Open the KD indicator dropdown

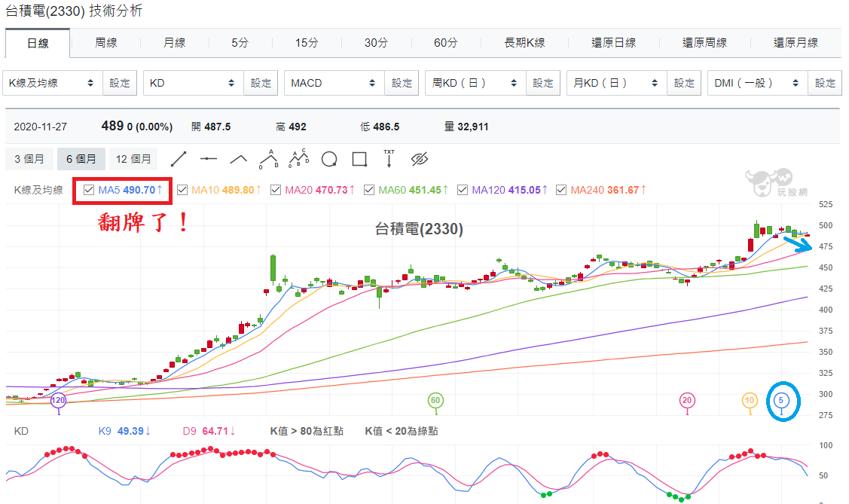[x=194, y=83]
